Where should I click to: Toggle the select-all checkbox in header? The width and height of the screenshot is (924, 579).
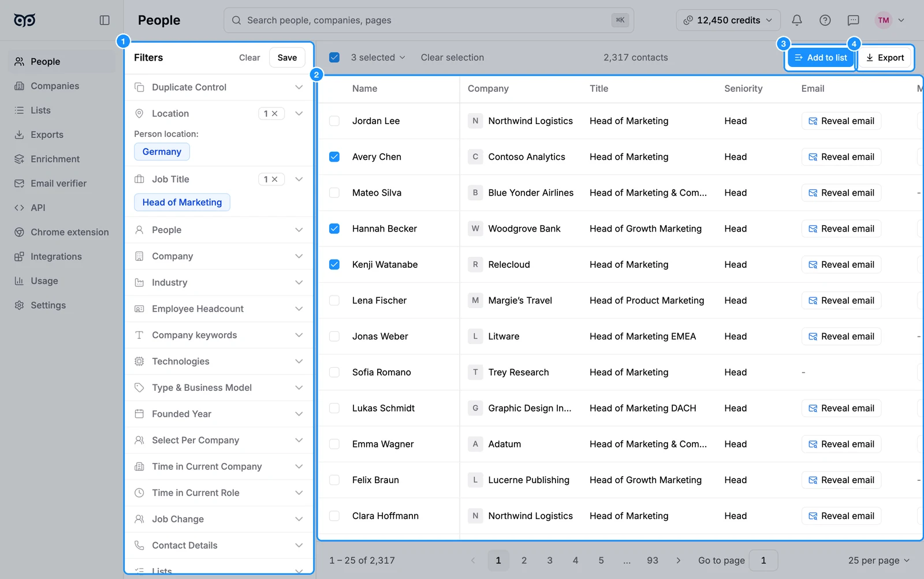334,58
